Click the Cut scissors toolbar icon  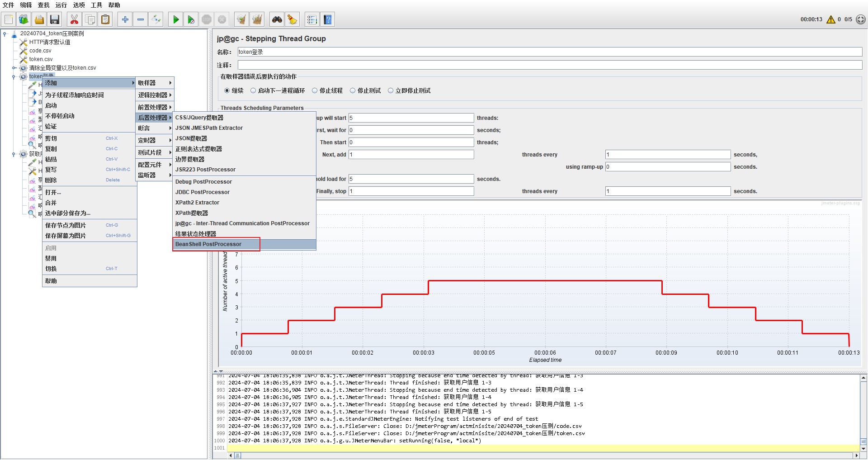click(x=74, y=19)
